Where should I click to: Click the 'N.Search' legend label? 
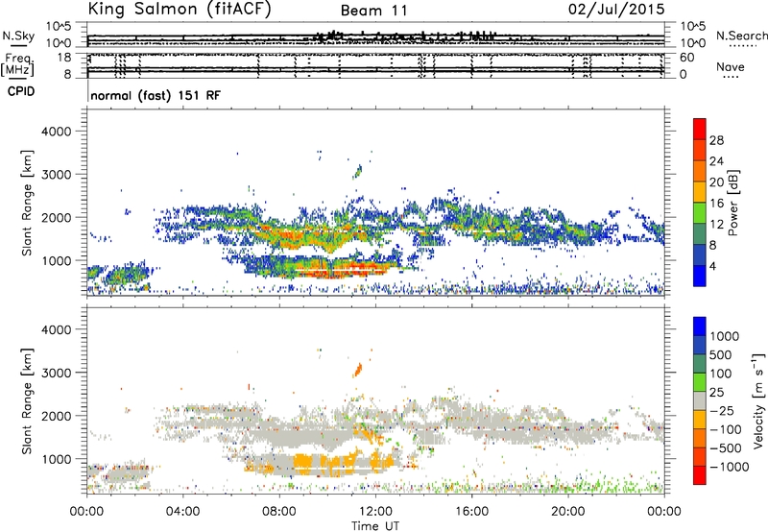tap(741, 36)
